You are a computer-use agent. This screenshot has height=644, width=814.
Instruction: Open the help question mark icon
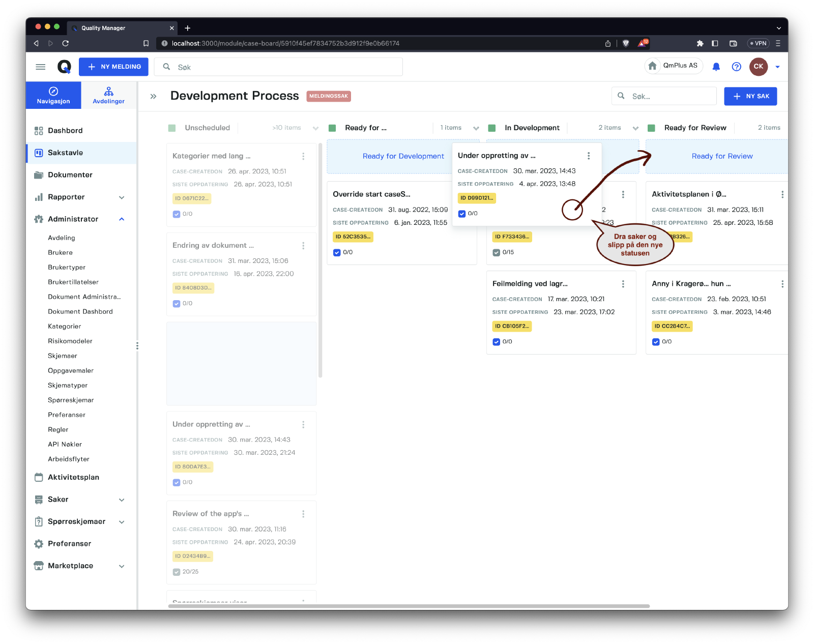736,67
